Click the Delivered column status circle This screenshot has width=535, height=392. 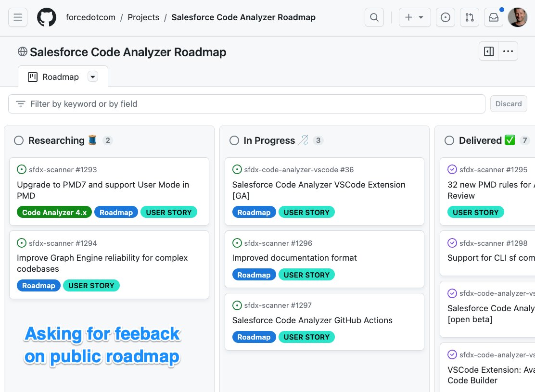coord(449,140)
